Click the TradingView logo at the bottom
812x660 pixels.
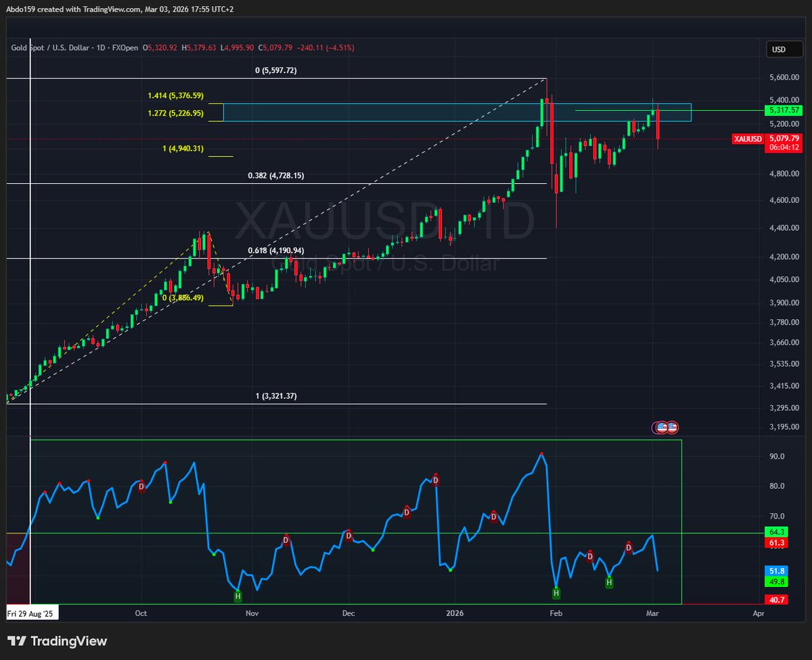coord(57,641)
